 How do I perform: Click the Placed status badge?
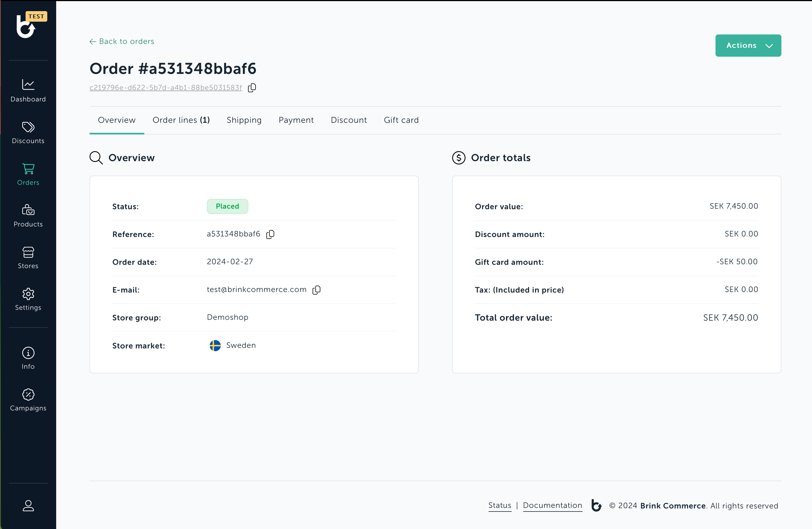pyautogui.click(x=227, y=206)
